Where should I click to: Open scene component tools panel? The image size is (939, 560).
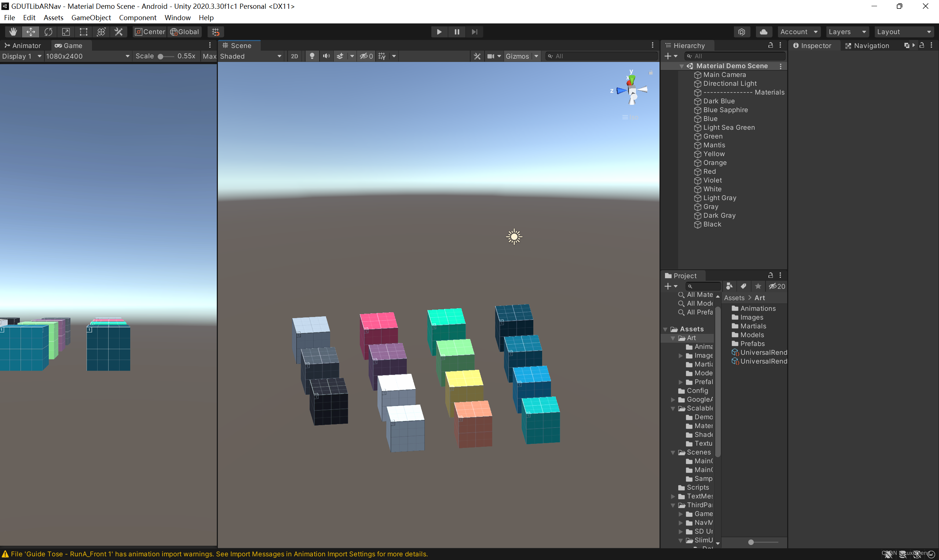(477, 56)
